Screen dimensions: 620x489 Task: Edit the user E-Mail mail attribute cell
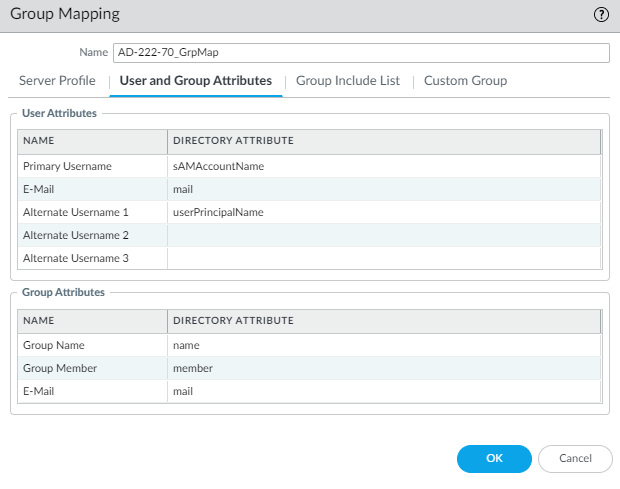pyautogui.click(x=384, y=189)
